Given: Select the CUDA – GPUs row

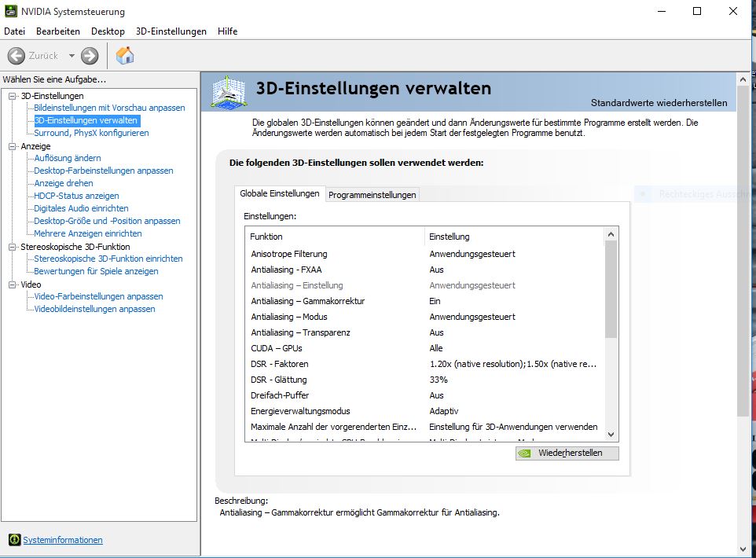Looking at the screenshot, I should (424, 348).
